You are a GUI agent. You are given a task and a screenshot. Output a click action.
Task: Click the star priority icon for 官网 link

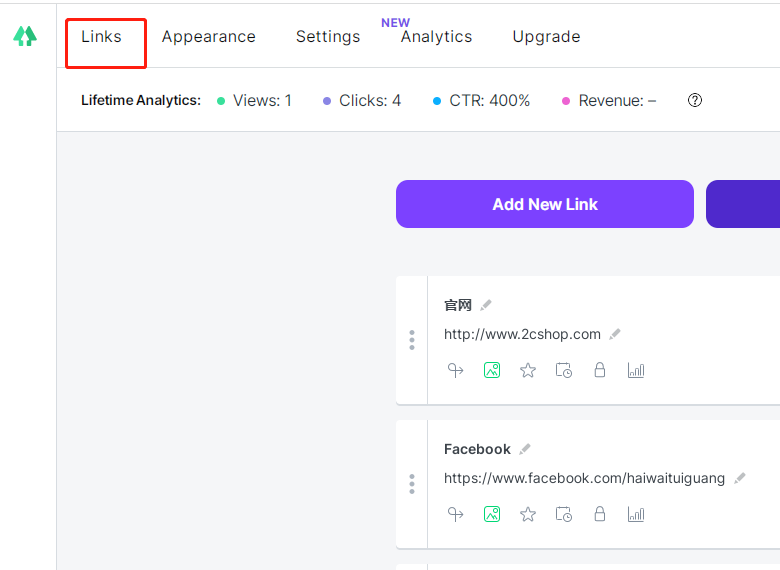click(x=528, y=370)
